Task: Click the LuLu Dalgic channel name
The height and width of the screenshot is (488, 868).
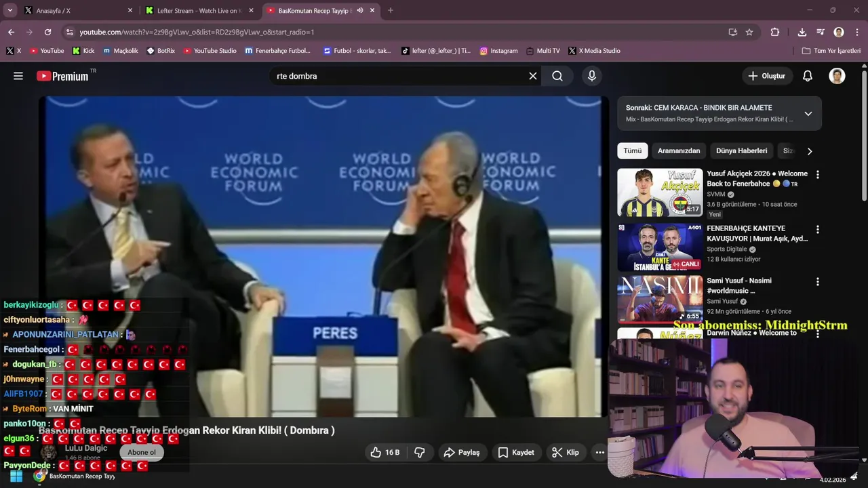Action: 86,448
